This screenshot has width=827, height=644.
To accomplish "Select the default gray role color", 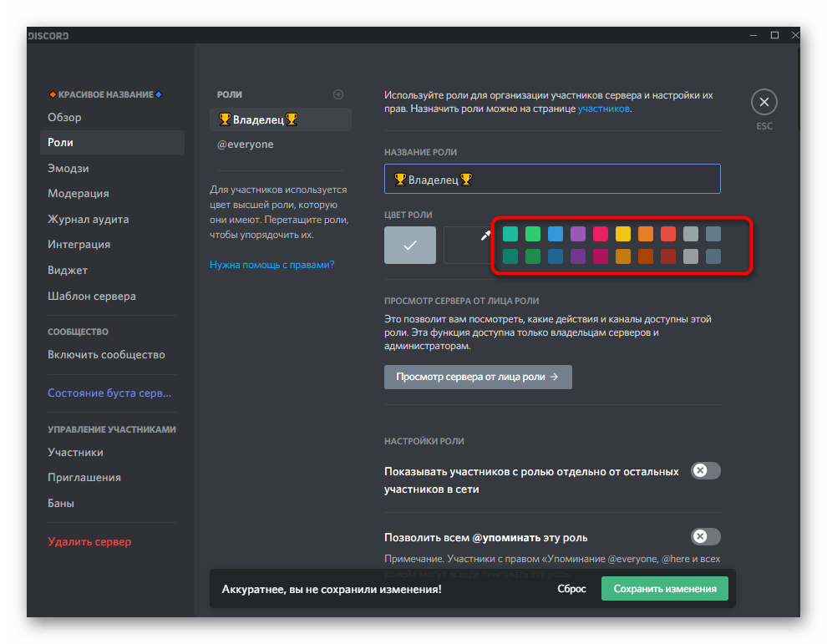I will click(410, 246).
